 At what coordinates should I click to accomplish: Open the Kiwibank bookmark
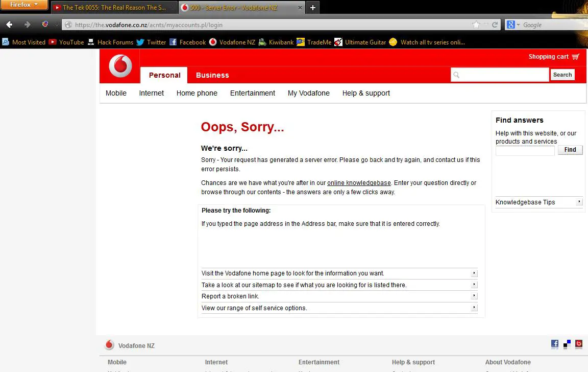[276, 42]
